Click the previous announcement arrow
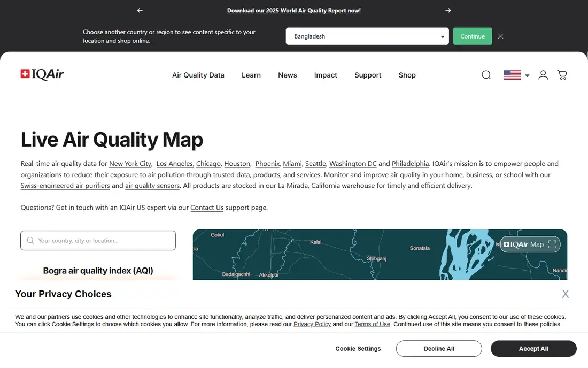This screenshot has height=368, width=588. pos(140,11)
